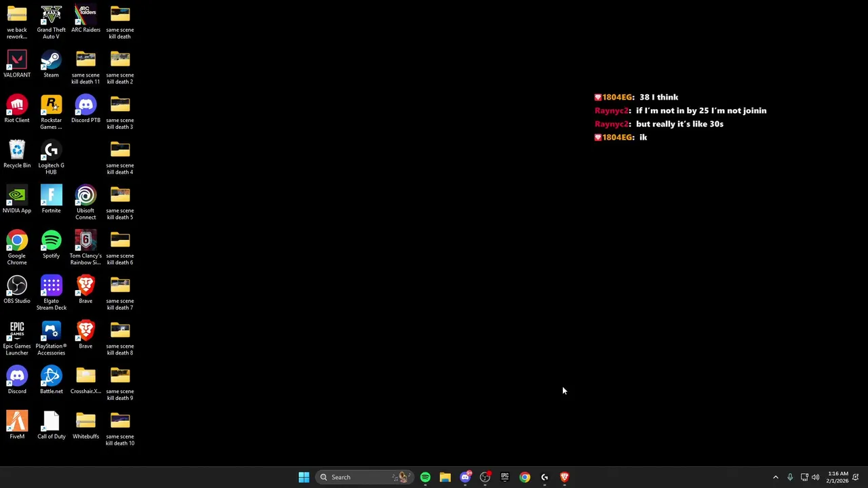Open folder 'same scene kill death 11'
The image size is (868, 488).
(85, 67)
